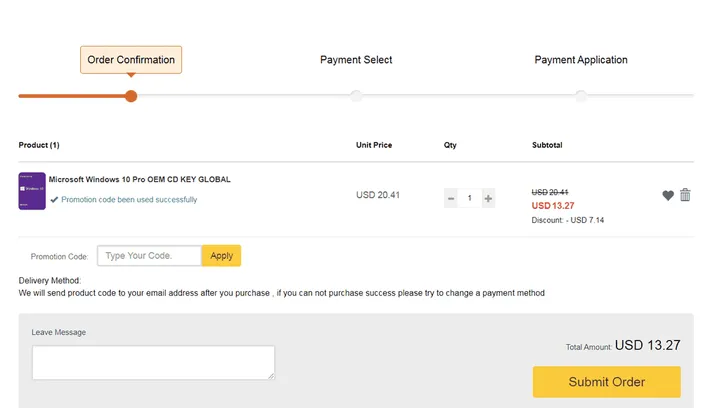
Task: Add the item to wishlist via heart icon
Action: [668, 196]
